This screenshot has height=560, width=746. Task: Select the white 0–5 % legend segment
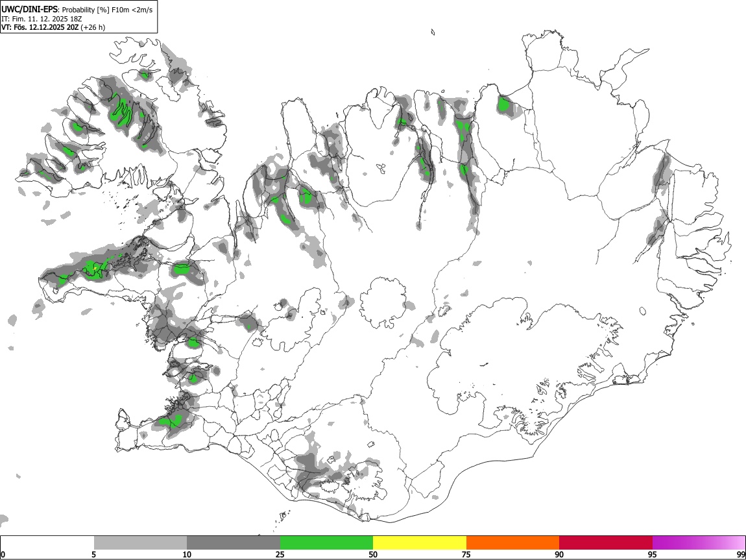(x=47, y=542)
